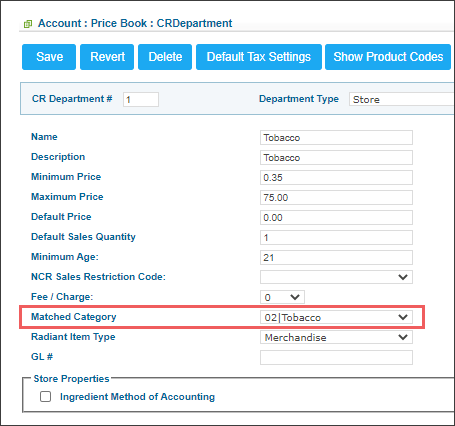Open the Department Type Store dropdown
455x426 pixels.
tap(402, 99)
